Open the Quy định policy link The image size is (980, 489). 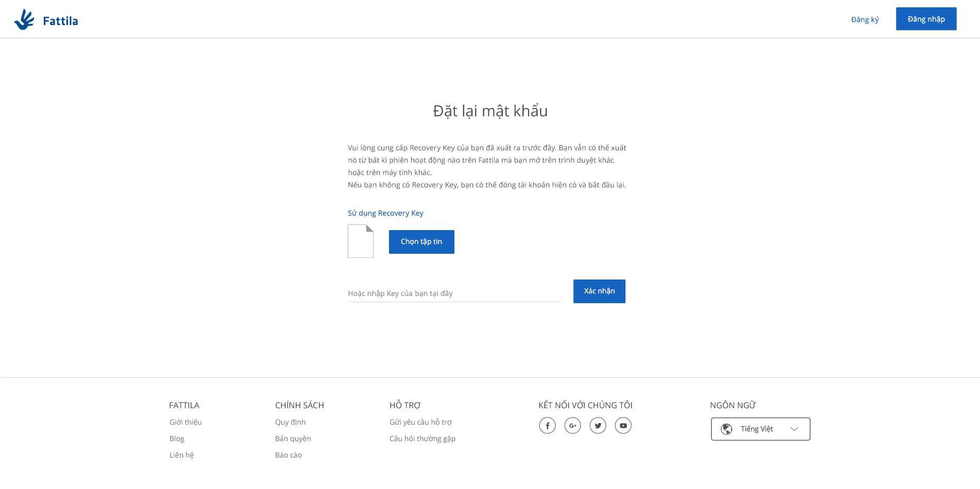pyautogui.click(x=290, y=422)
